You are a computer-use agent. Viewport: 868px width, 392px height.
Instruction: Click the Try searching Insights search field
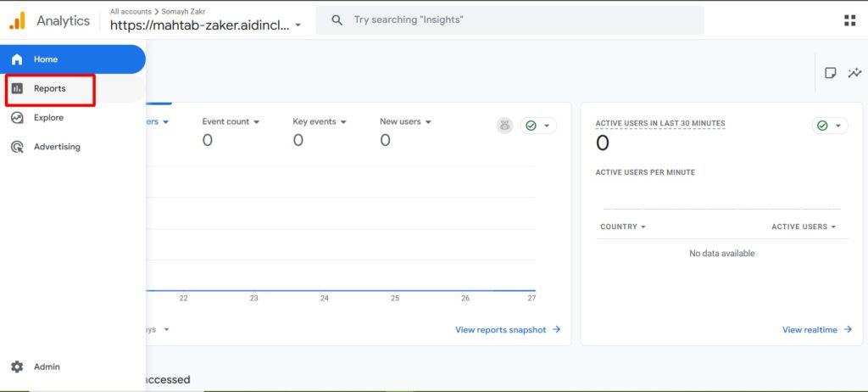click(x=509, y=20)
